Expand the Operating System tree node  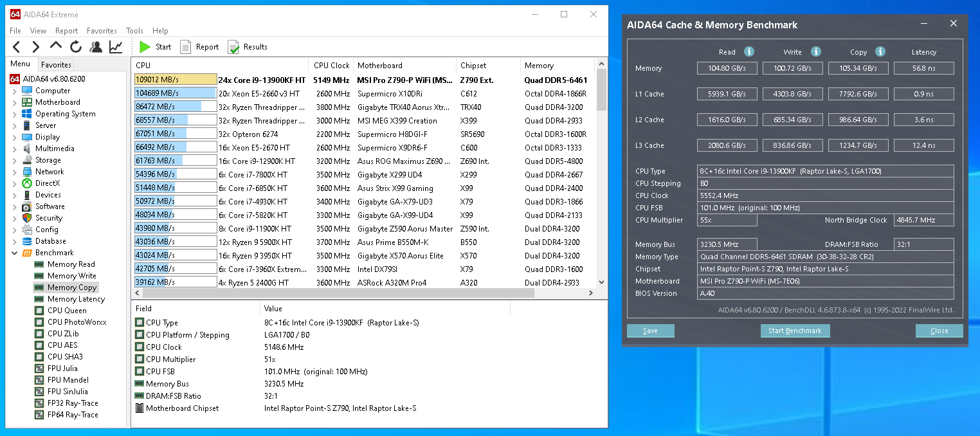[x=15, y=114]
